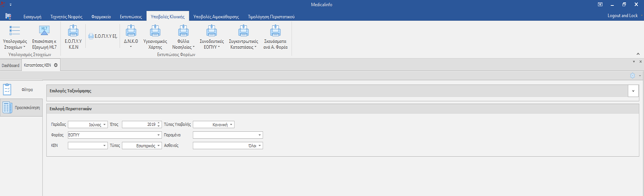This screenshot has width=644, height=196.
Task: Click Logout and Lock
Action: [x=622, y=16]
